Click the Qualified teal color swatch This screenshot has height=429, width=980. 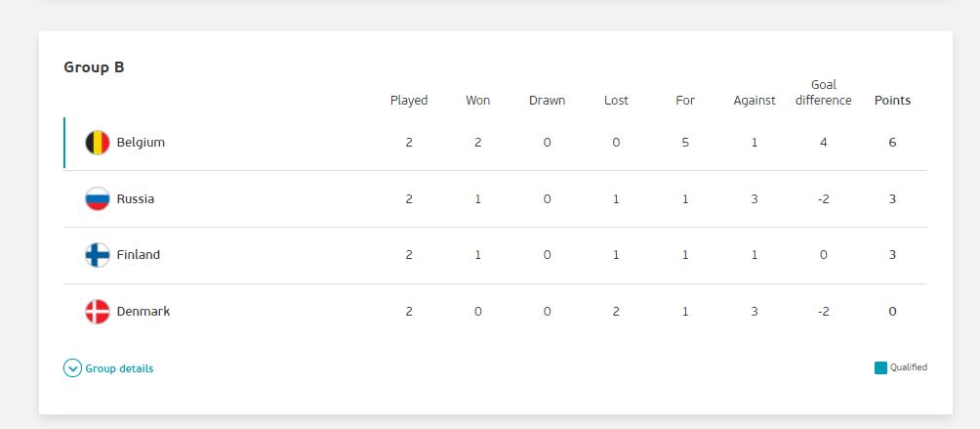pos(880,367)
